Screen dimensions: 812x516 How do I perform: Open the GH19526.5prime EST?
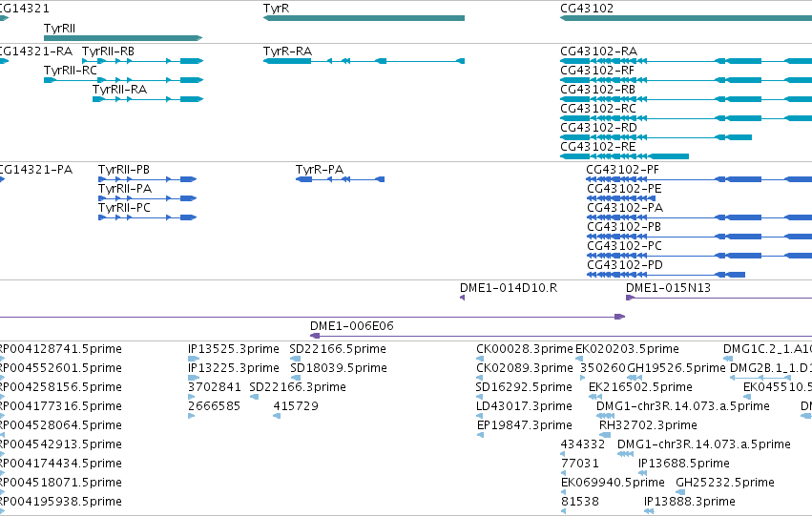(x=635, y=378)
